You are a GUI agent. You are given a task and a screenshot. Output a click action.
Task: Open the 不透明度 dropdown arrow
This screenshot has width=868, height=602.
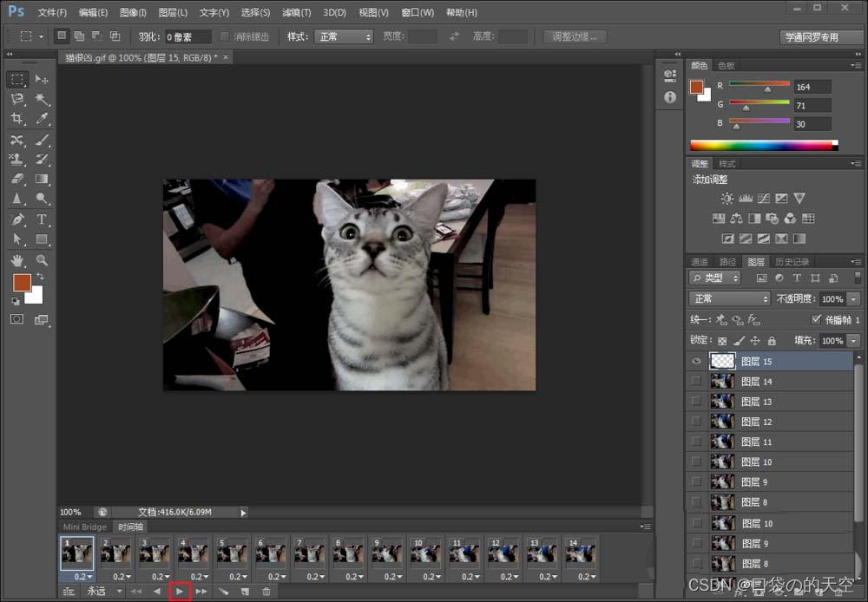pyautogui.click(x=854, y=298)
